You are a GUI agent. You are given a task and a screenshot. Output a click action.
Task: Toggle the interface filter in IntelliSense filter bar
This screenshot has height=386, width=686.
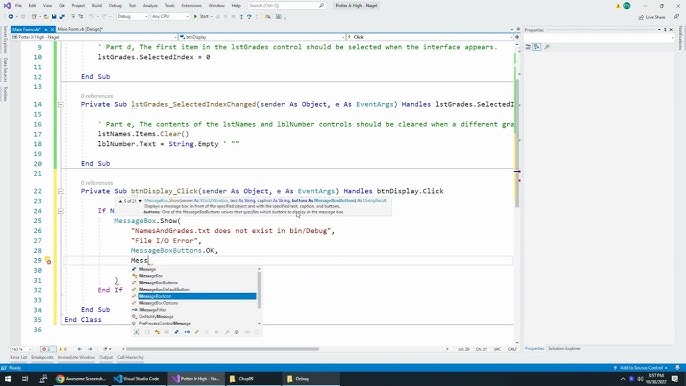coord(187,332)
